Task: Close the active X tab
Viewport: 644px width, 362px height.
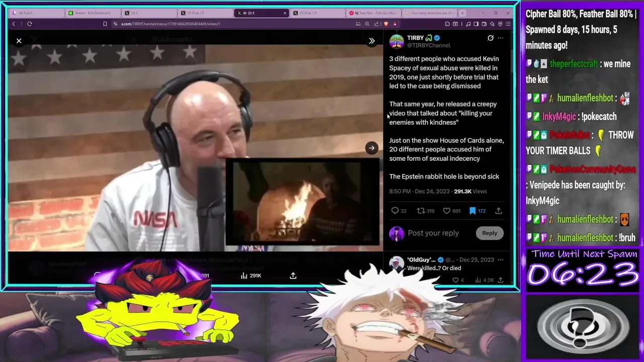Action: pos(285,13)
